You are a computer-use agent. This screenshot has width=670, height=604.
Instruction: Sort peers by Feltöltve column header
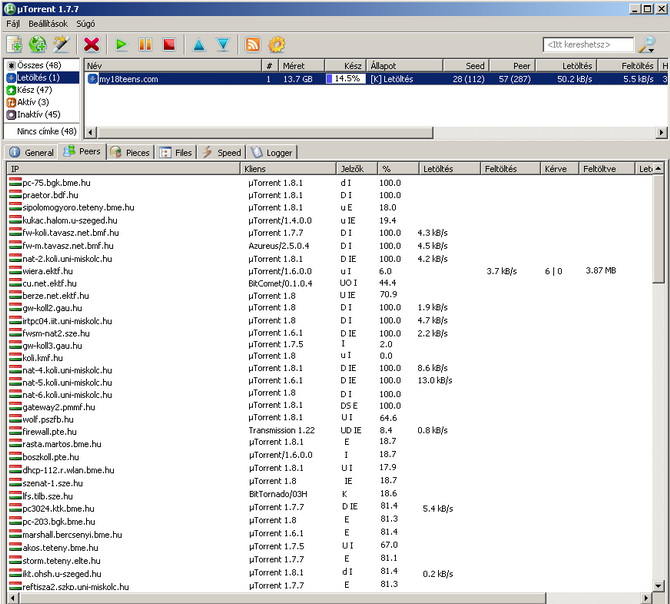(606, 169)
